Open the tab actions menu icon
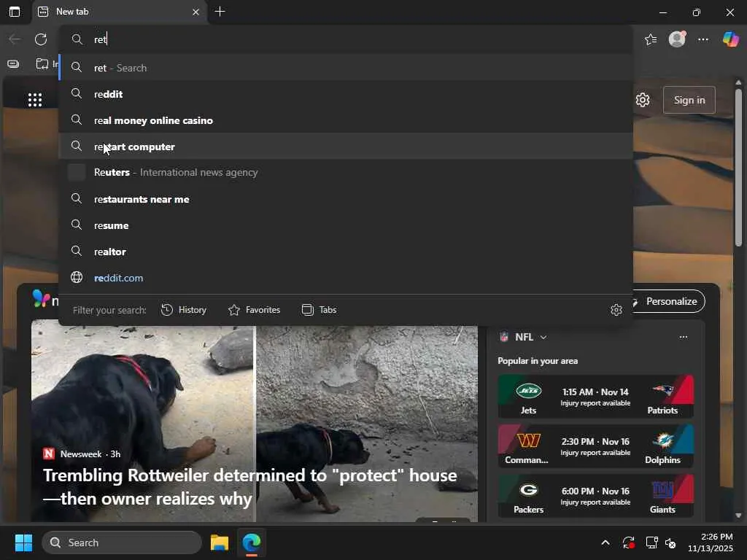The image size is (747, 560). pyautogui.click(x=15, y=12)
